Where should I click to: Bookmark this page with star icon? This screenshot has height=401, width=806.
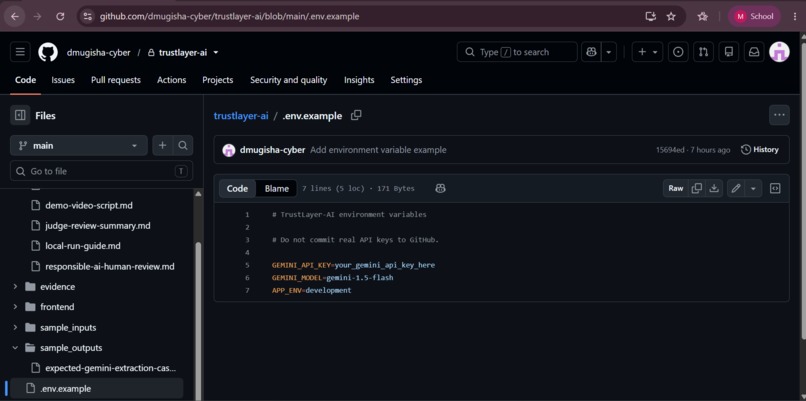click(x=671, y=16)
